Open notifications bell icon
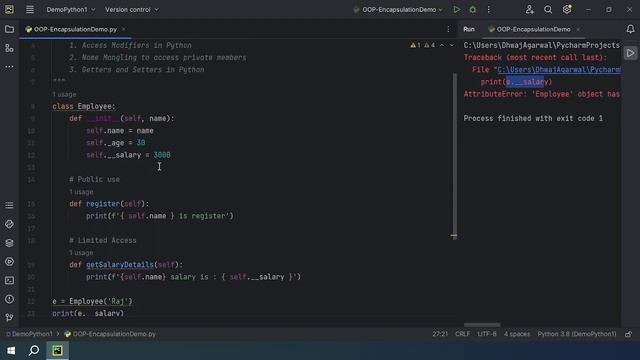Screen dimensions: 640x360 click(631, 29)
